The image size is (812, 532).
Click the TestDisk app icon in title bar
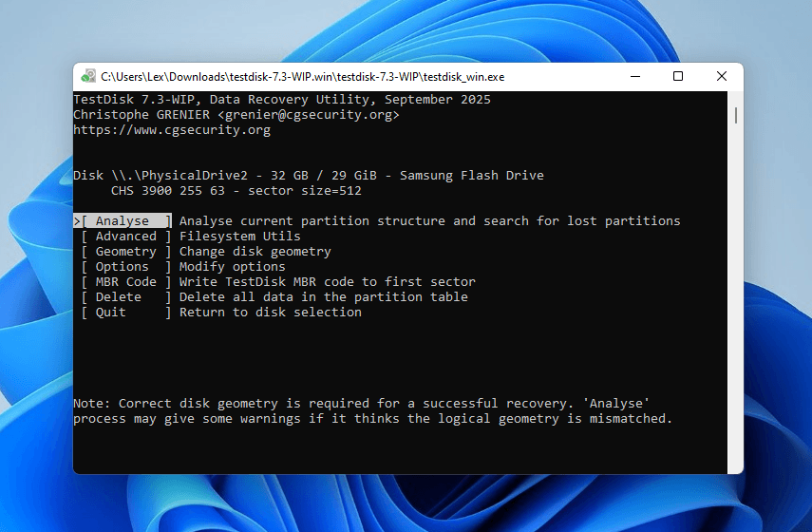88,77
